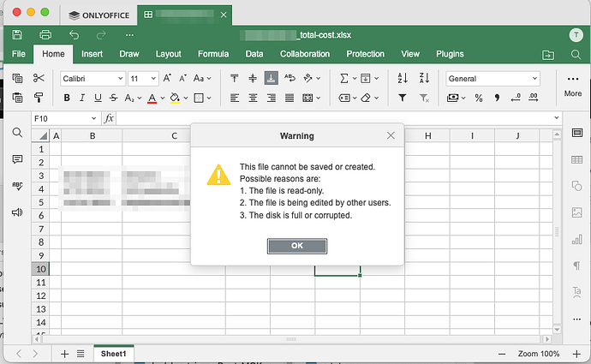This screenshot has width=591, height=364.
Task: Toggle Align Left horizontal alignment
Action: [x=234, y=98]
